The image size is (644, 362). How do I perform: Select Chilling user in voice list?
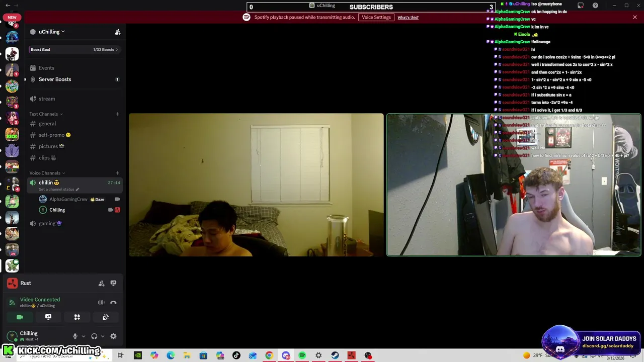[79, 210]
